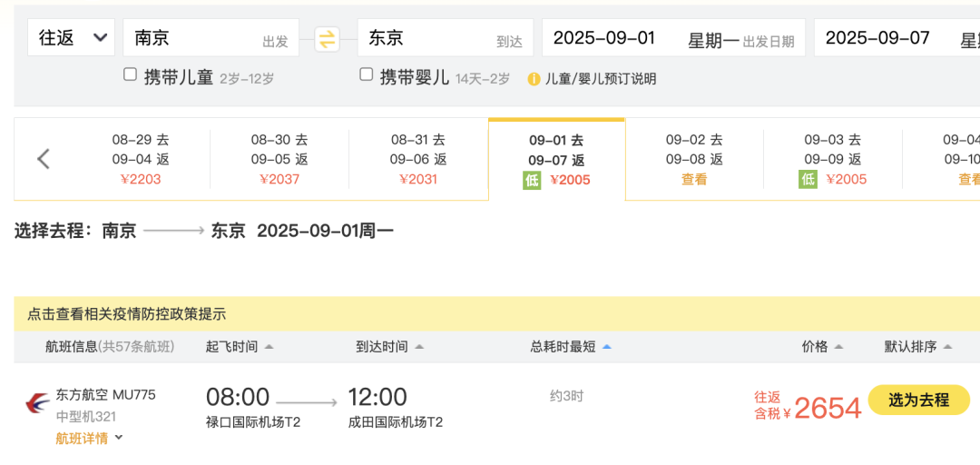Click the green low-price badge on 09-01
980x465 pixels.
[532, 180]
